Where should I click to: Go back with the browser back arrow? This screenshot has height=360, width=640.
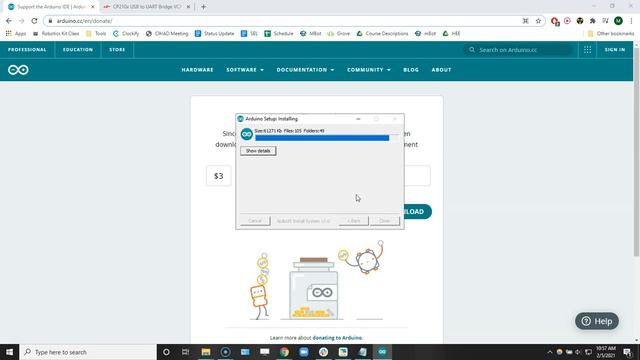(x=9, y=21)
